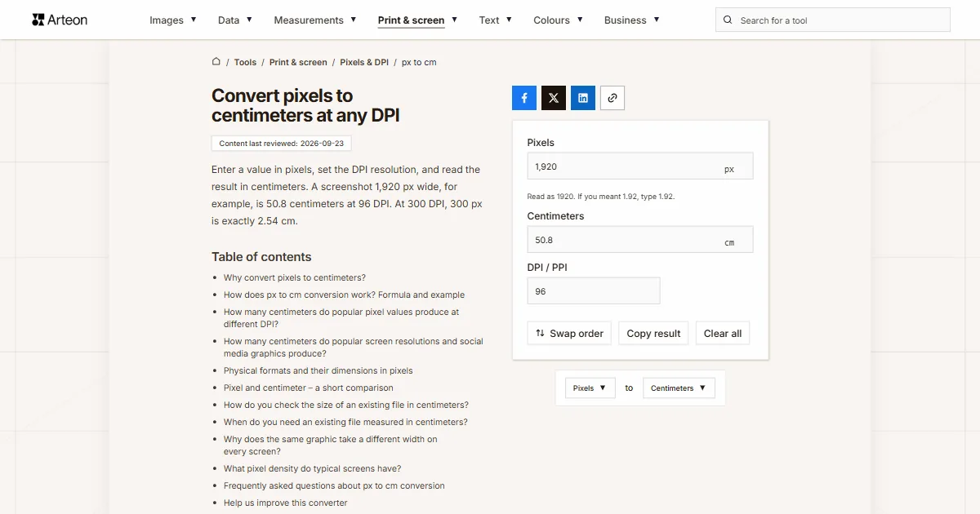
Task: Click the Swap order button
Action: coord(569,333)
